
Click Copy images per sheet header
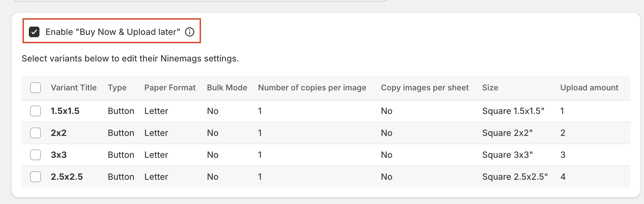[424, 88]
